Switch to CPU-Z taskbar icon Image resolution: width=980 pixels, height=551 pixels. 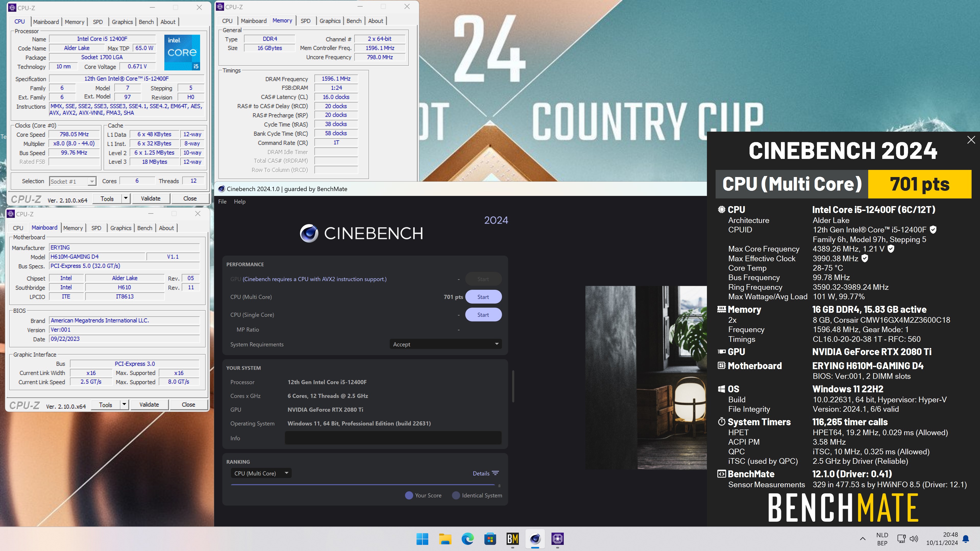click(558, 539)
